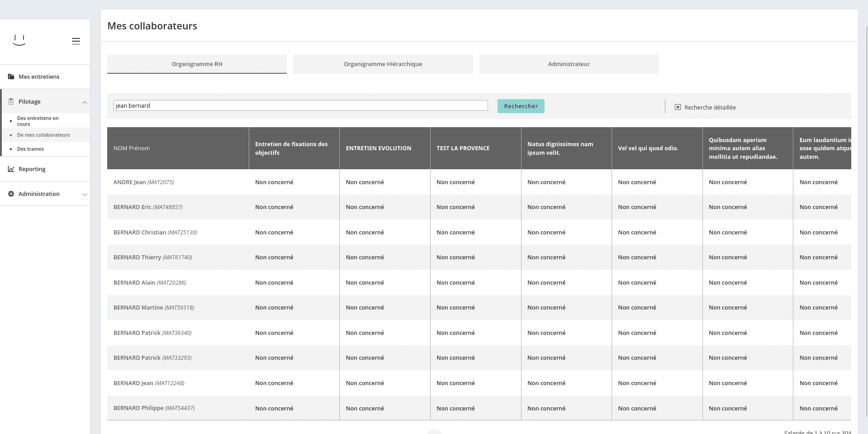Click the folder icon beside Mes entretiens
This screenshot has width=868, height=434.
11,77
